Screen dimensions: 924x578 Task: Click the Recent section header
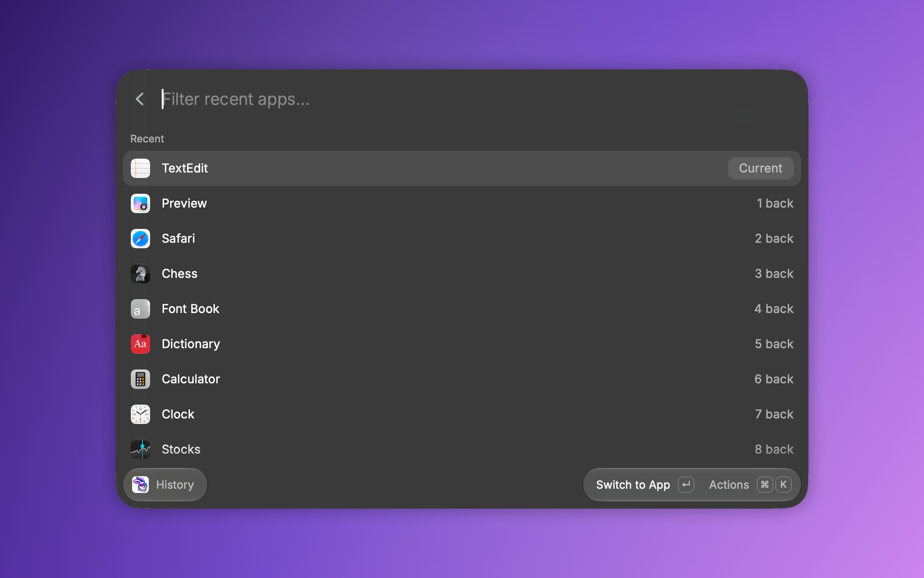click(x=147, y=139)
